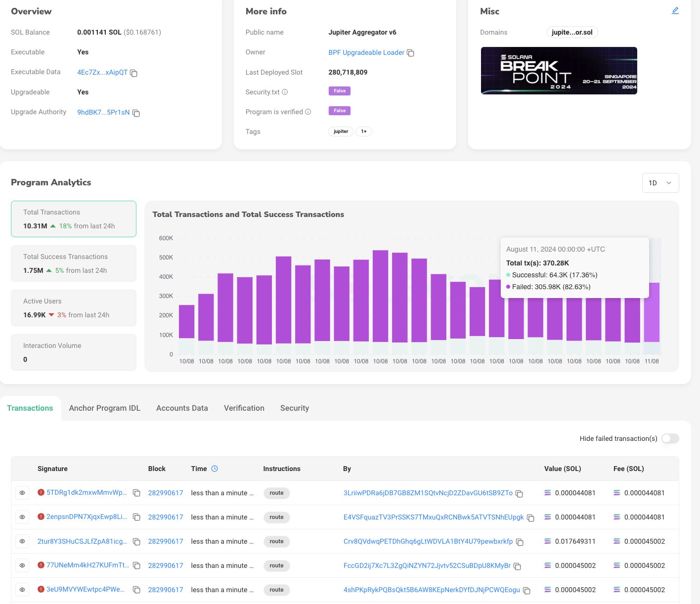Copy signer address Crv8QVdwqPETDhGhq6gLt...

[x=520, y=542]
